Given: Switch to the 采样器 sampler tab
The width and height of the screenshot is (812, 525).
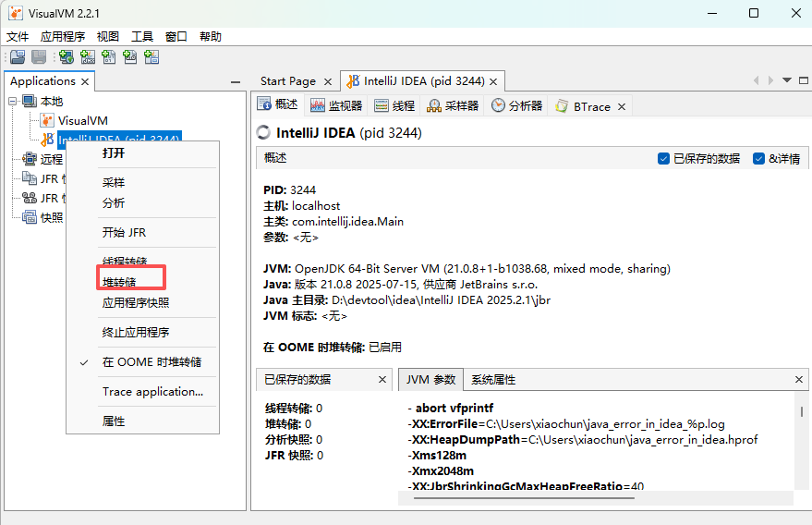Looking at the screenshot, I should [453, 105].
